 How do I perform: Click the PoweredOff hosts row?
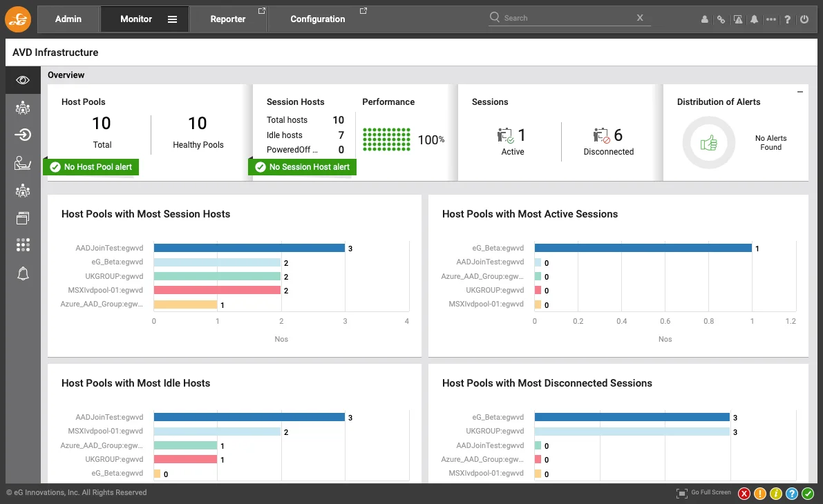pyautogui.click(x=305, y=149)
